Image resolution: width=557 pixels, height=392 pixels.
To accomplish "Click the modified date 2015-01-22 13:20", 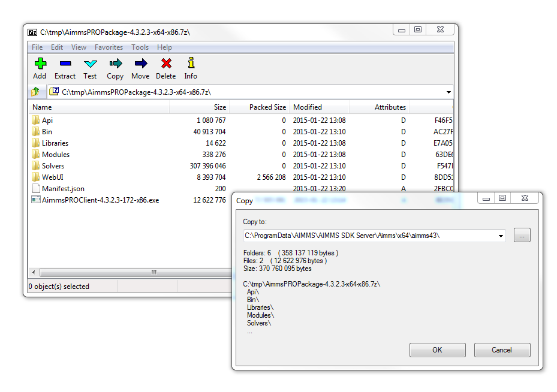I will [x=320, y=189].
